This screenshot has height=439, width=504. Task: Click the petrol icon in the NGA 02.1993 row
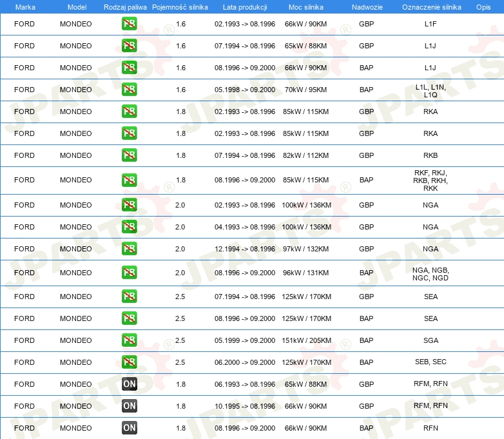[x=129, y=205]
